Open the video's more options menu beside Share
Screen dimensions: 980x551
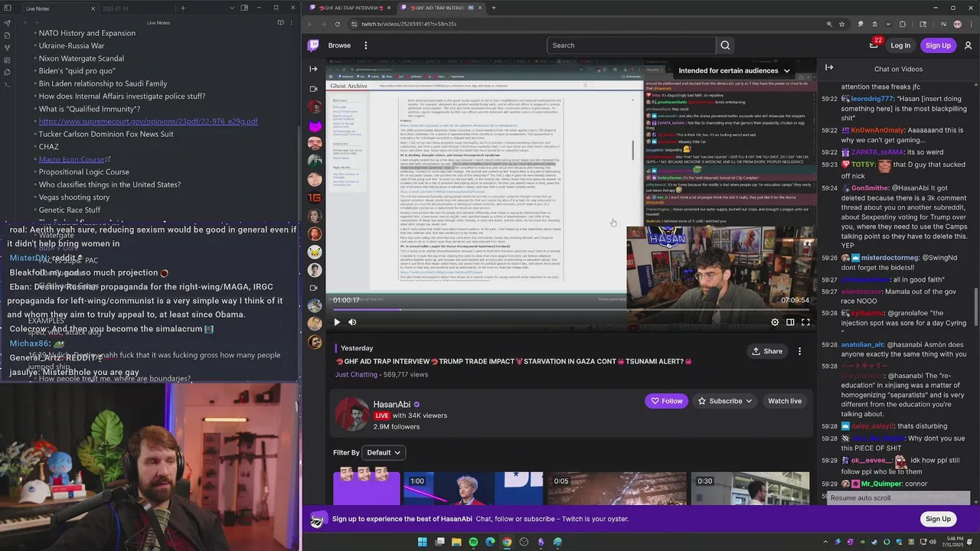tap(799, 351)
